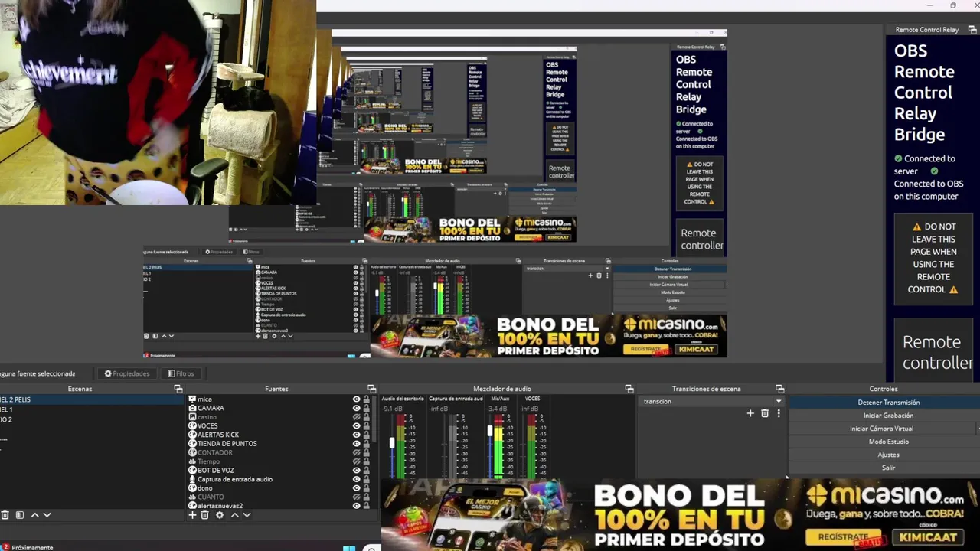
Task: Move source up in Fuentes list
Action: click(234, 515)
